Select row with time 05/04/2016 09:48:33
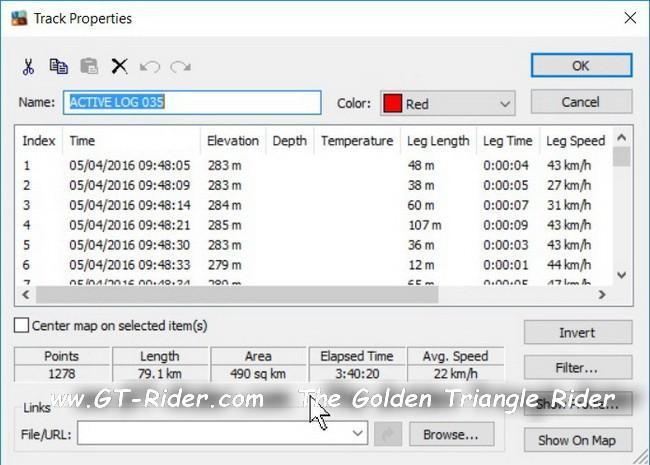Image resolution: width=650 pixels, height=465 pixels. click(x=314, y=265)
